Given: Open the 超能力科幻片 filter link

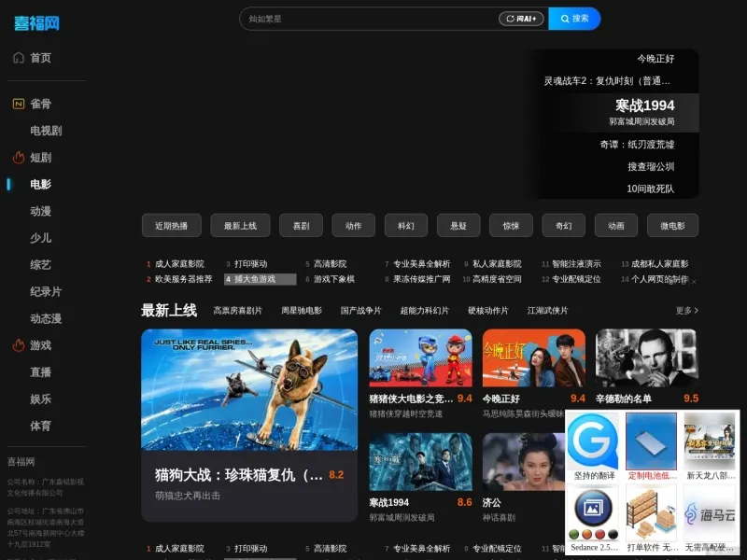Looking at the screenshot, I should pos(425,311).
